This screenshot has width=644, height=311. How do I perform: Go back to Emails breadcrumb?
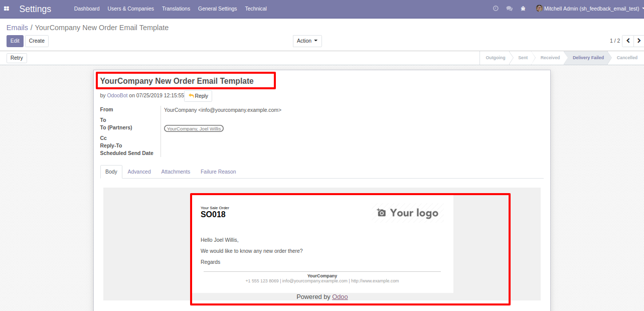pyautogui.click(x=17, y=28)
